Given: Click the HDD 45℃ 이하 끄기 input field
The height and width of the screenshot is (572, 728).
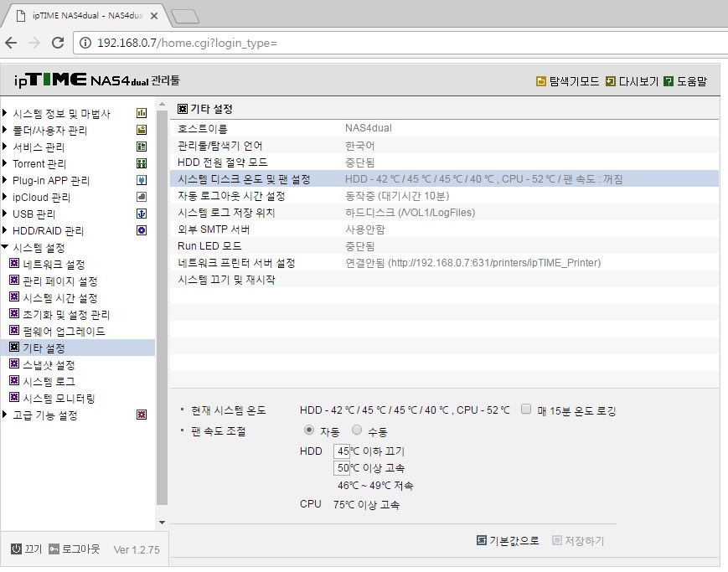Looking at the screenshot, I should click(x=342, y=451).
